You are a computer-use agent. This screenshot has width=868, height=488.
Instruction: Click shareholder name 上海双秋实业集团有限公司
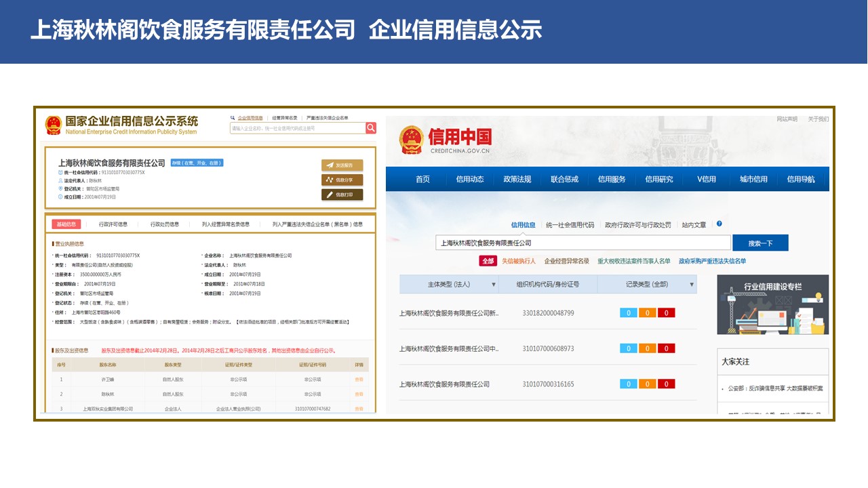[x=108, y=409]
